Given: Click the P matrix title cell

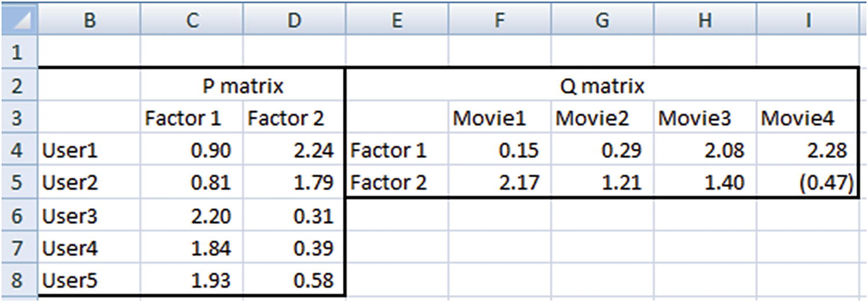Looking at the screenshot, I should (x=243, y=86).
